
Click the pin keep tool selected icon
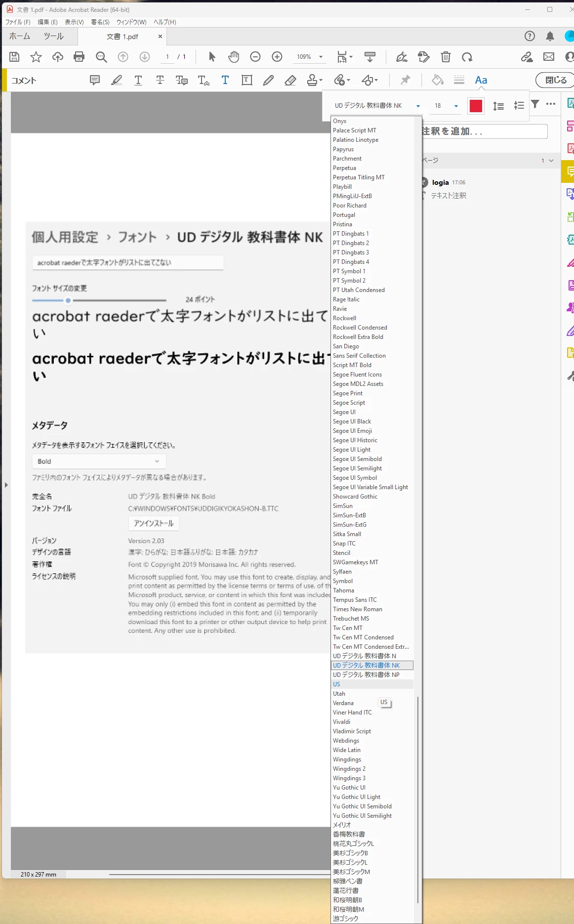406,80
